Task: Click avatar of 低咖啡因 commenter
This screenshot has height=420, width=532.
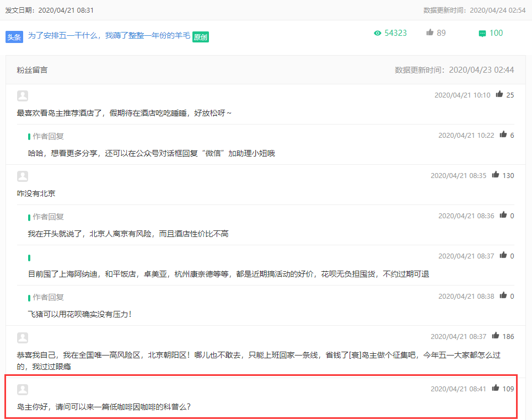Action: tap(23, 389)
